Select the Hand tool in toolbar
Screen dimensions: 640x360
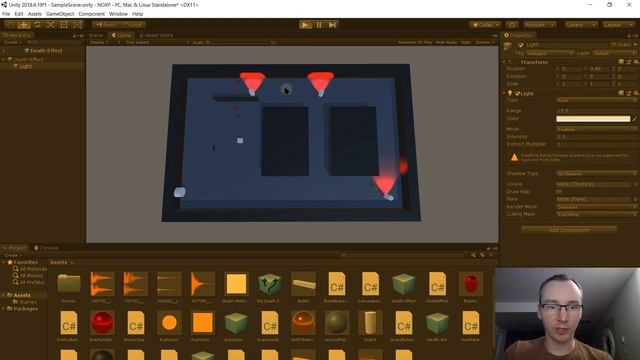coord(10,25)
